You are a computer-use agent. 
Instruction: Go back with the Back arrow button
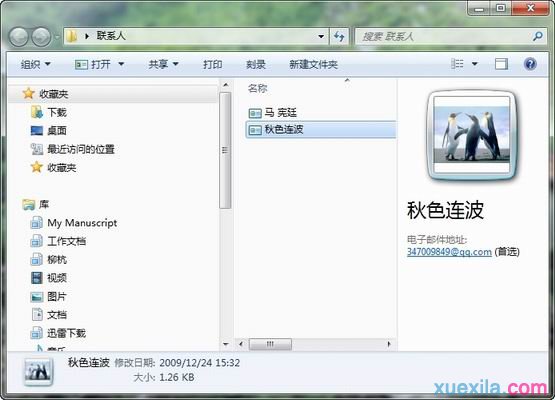click(18, 37)
